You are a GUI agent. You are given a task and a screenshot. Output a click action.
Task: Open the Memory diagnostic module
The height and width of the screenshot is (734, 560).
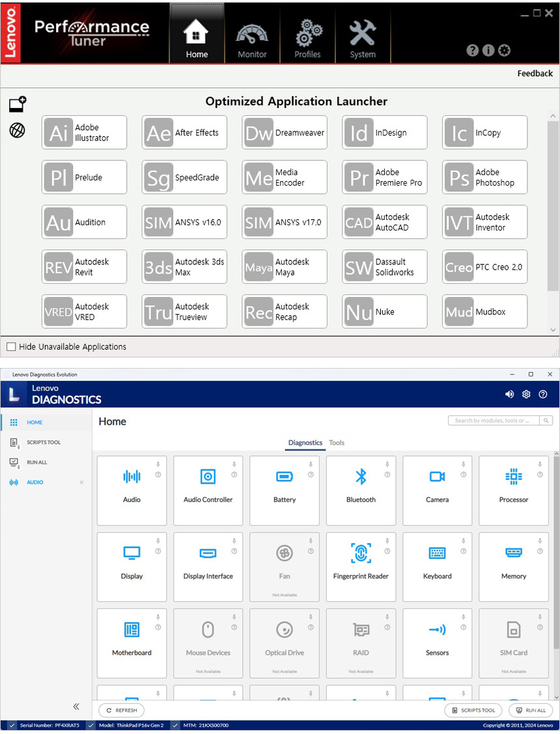[514, 567]
